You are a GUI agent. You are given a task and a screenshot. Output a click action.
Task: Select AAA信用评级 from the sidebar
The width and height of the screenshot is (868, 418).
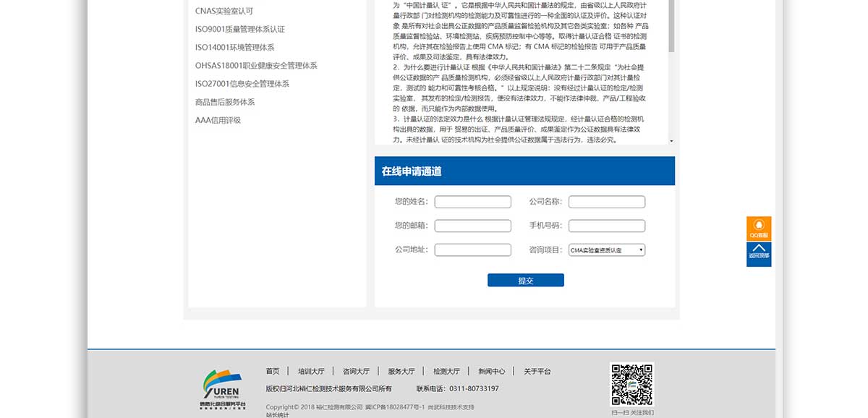pos(218,120)
